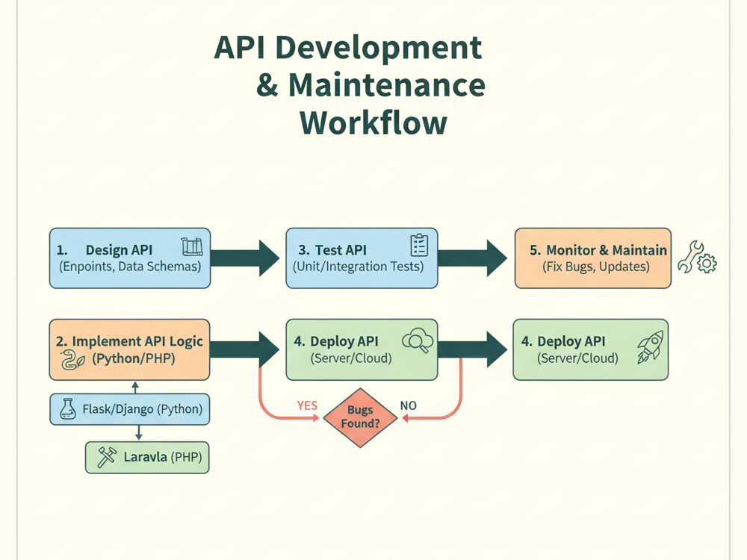Click the dark arrow from Test API to Monitor & Maintain
Image resolution: width=747 pixels, height=560 pixels.
click(473, 258)
